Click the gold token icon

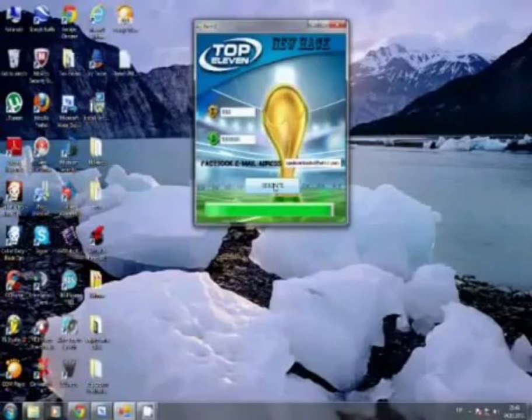pyautogui.click(x=213, y=111)
